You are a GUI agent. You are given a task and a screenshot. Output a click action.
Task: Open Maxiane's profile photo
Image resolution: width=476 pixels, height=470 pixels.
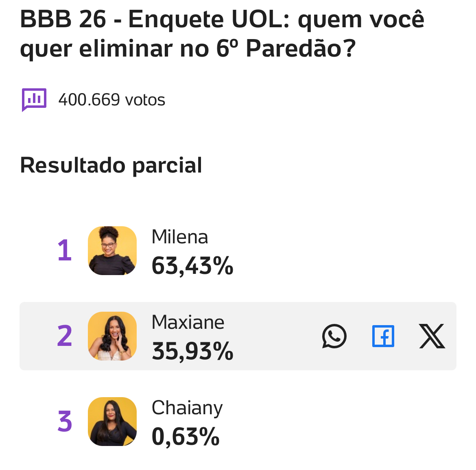112,336
